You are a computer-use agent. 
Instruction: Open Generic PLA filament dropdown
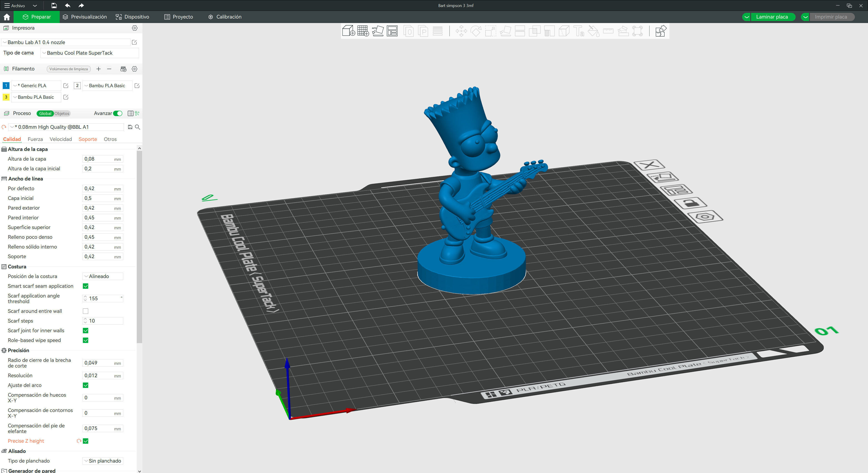36,86
